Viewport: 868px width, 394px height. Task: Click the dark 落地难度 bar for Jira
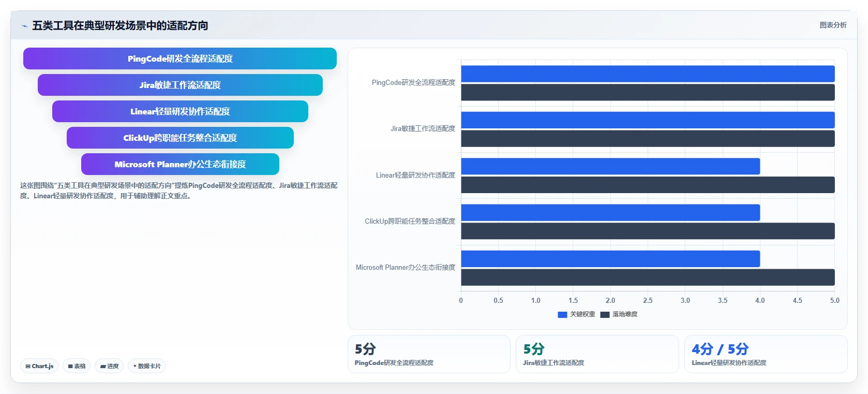click(648, 139)
